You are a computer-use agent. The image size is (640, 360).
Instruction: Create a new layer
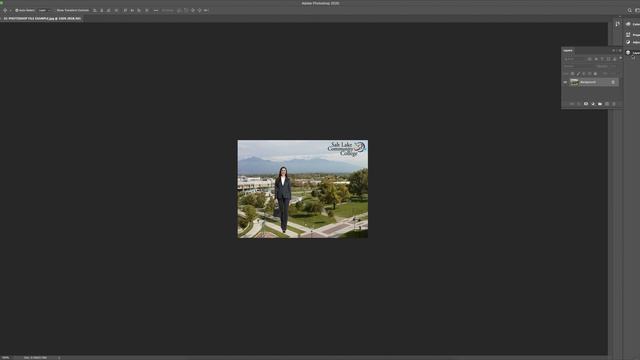[x=607, y=104]
